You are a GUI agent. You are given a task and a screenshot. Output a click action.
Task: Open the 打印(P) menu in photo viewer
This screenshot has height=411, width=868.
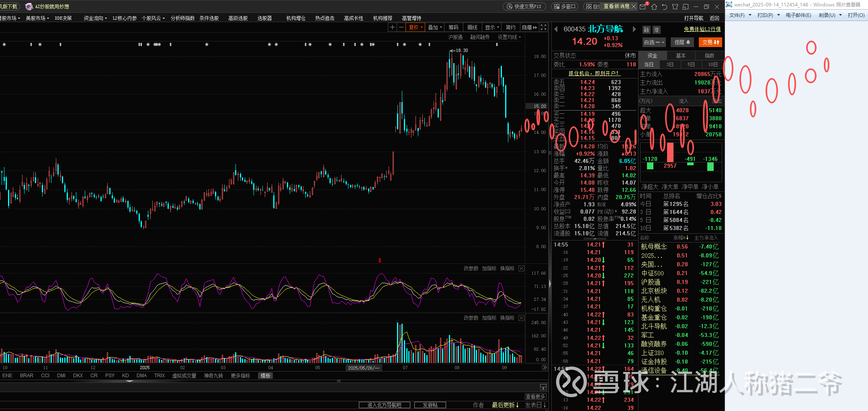768,15
